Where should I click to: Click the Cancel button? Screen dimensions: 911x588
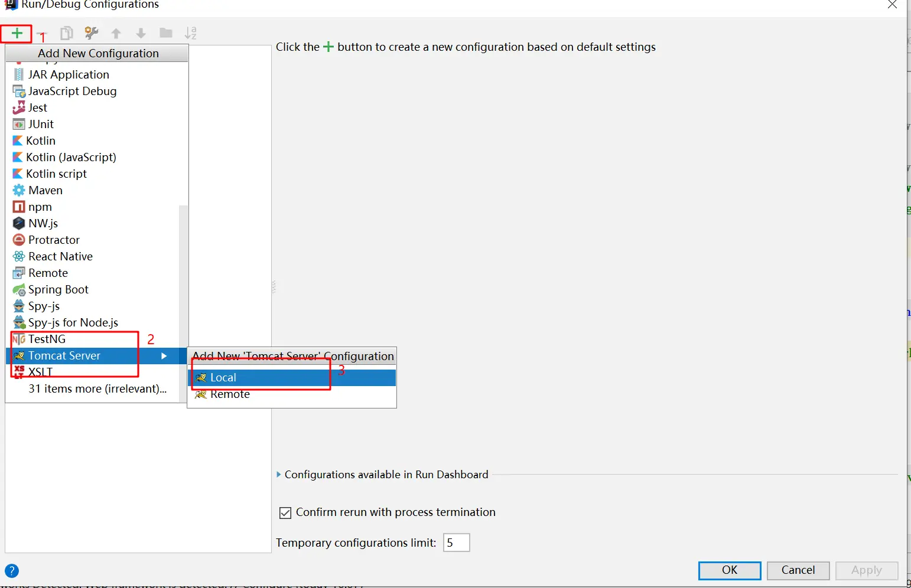(x=798, y=570)
